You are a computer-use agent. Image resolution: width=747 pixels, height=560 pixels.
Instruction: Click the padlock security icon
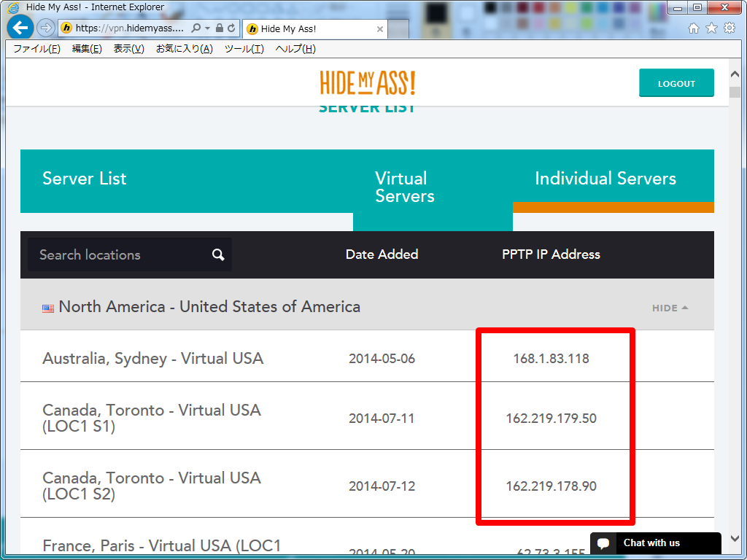(x=219, y=28)
